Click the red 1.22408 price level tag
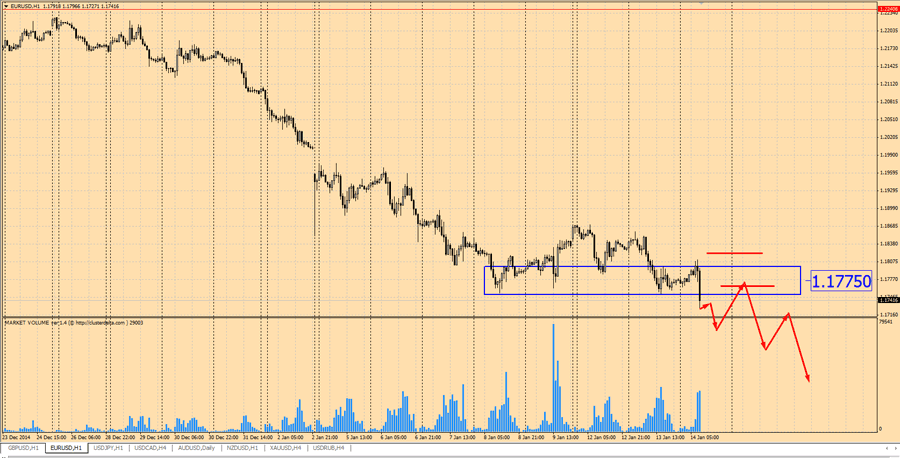 tap(888, 9)
